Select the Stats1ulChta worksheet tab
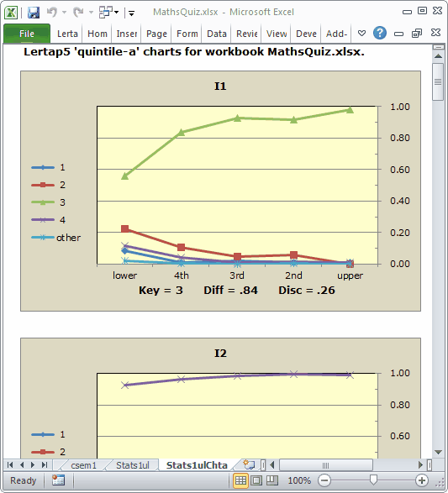The width and height of the screenshot is (448, 493). pyautogui.click(x=197, y=465)
